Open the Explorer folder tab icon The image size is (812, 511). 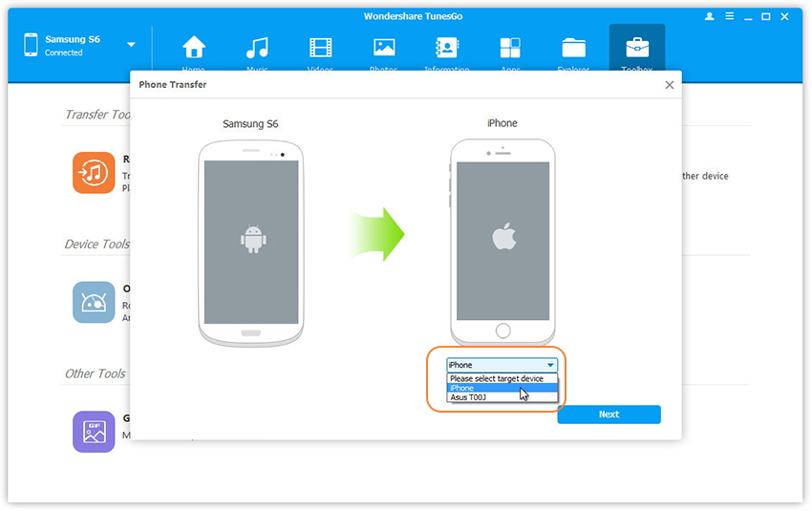[x=573, y=48]
